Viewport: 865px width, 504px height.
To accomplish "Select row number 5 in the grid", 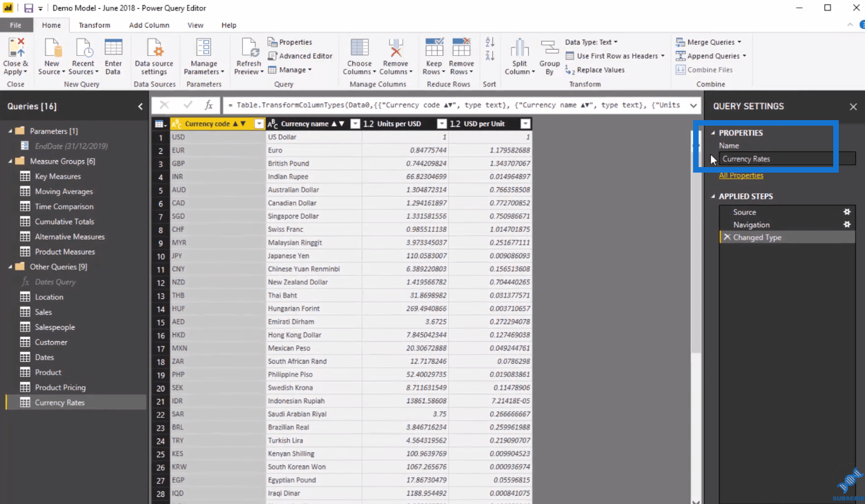I will (x=160, y=190).
